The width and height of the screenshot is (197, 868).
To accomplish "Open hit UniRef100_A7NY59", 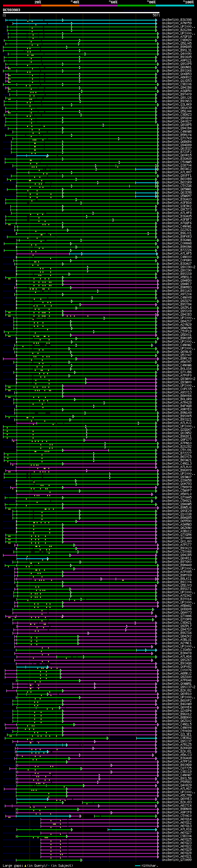I will [177, 23].
